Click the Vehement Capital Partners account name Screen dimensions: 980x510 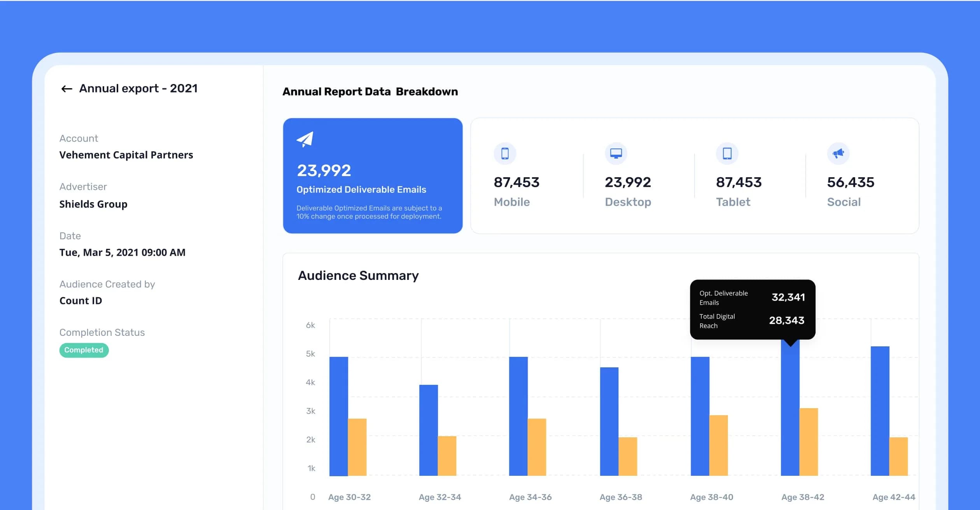tap(126, 155)
